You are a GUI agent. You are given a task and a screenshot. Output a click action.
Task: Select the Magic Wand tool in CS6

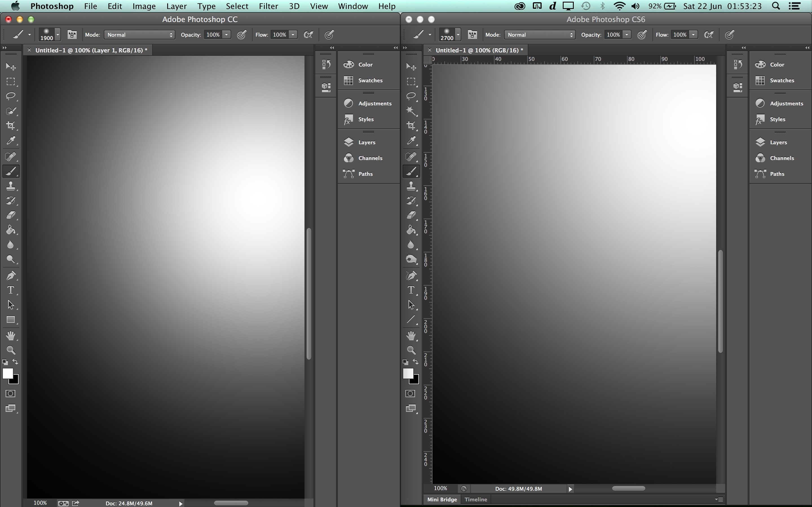coord(411,111)
